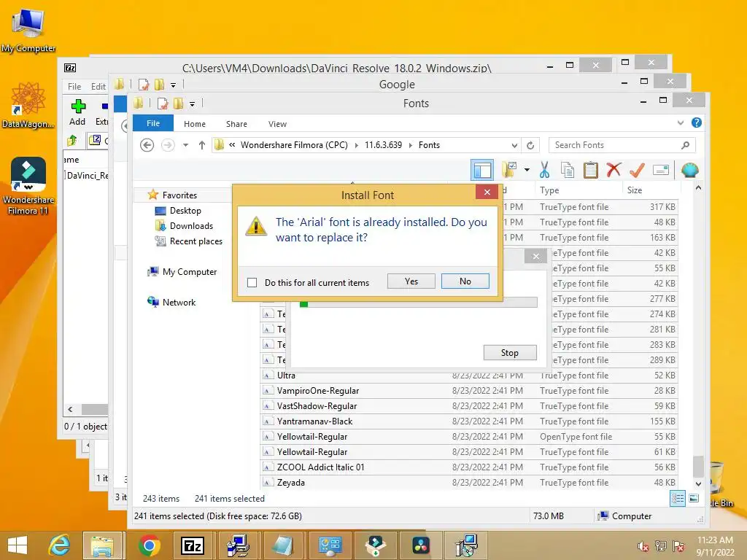Open the Help question mark icon
This screenshot has height=560, width=747.
697,122
